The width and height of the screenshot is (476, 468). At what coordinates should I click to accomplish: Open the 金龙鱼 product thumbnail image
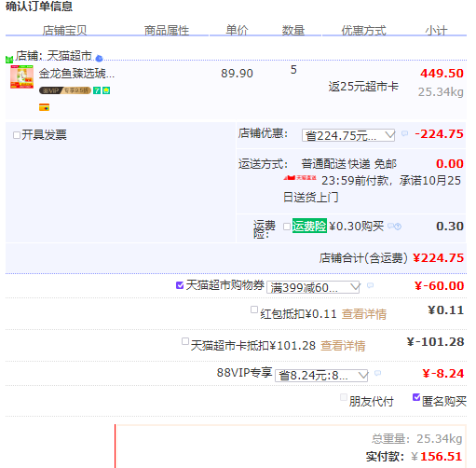pos(21,76)
